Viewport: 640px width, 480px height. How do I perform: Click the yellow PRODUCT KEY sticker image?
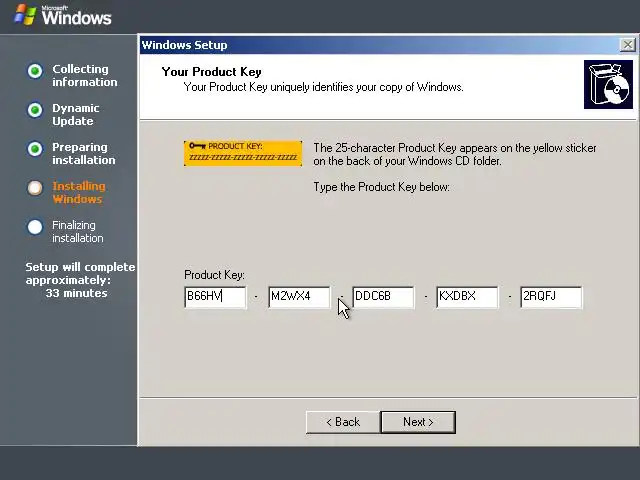tap(243, 153)
